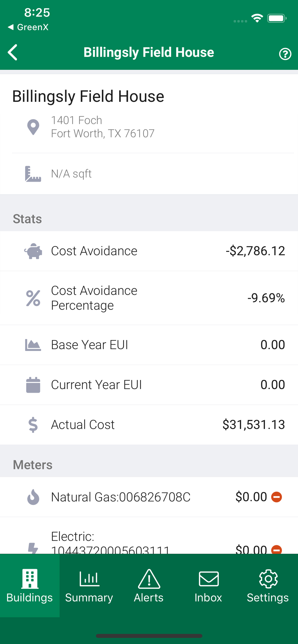
Task: Tap the Base Year EUI chart icon
Action: coord(33,345)
